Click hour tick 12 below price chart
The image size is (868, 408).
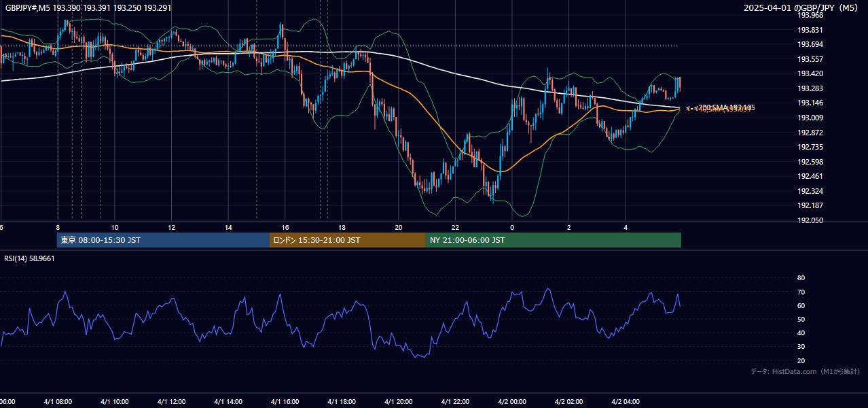click(x=172, y=227)
